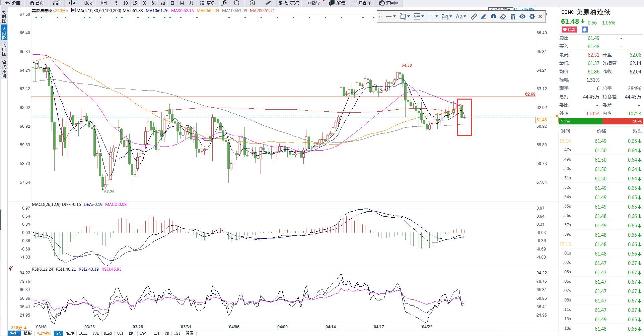Zoom in the chart with plus magnifier

(x=253, y=3)
